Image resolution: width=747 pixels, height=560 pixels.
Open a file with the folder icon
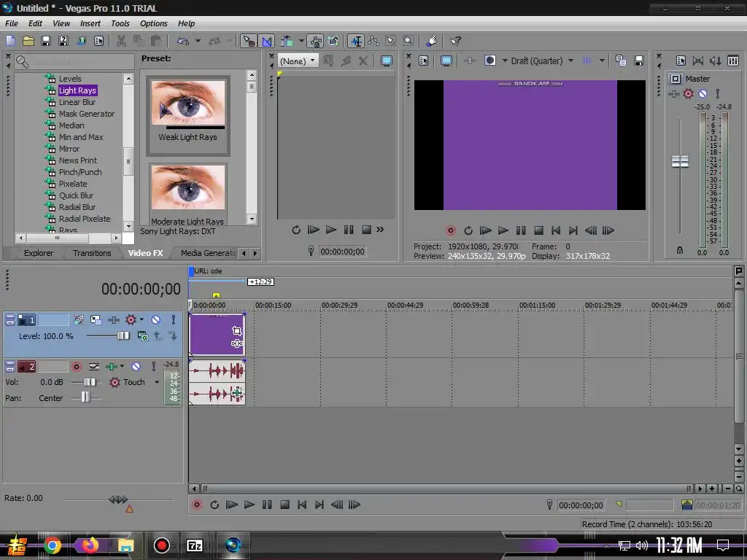coord(28,41)
